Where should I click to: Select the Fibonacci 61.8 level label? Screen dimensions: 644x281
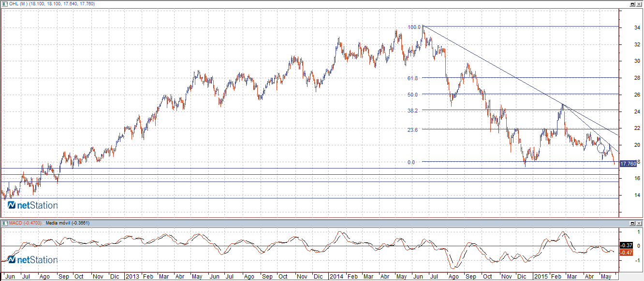[x=412, y=78]
